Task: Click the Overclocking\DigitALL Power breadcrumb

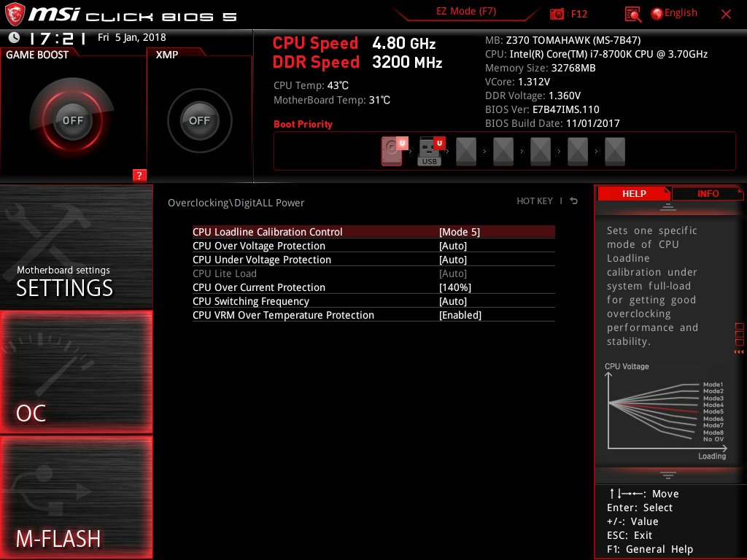Action: point(236,203)
